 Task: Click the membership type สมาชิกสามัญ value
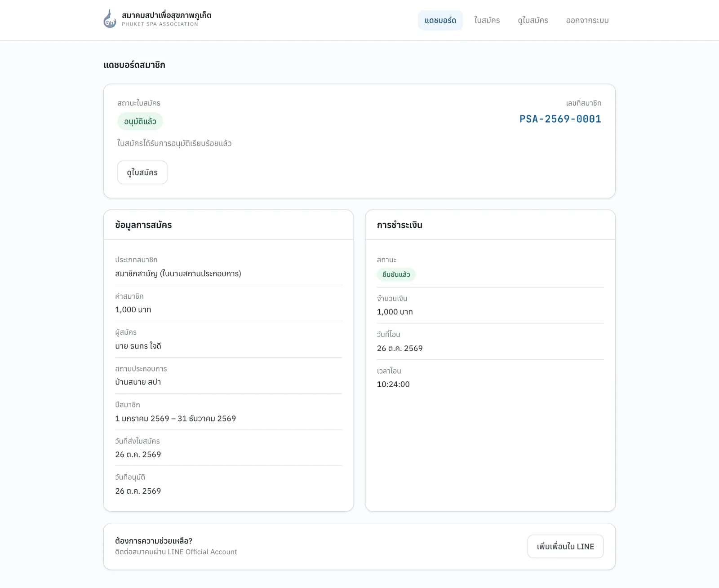pyautogui.click(x=178, y=274)
